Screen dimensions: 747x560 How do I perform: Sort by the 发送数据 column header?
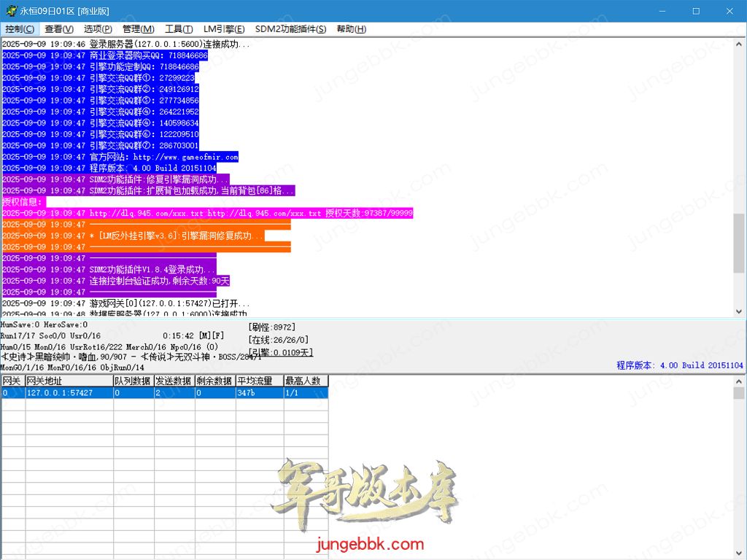point(173,381)
